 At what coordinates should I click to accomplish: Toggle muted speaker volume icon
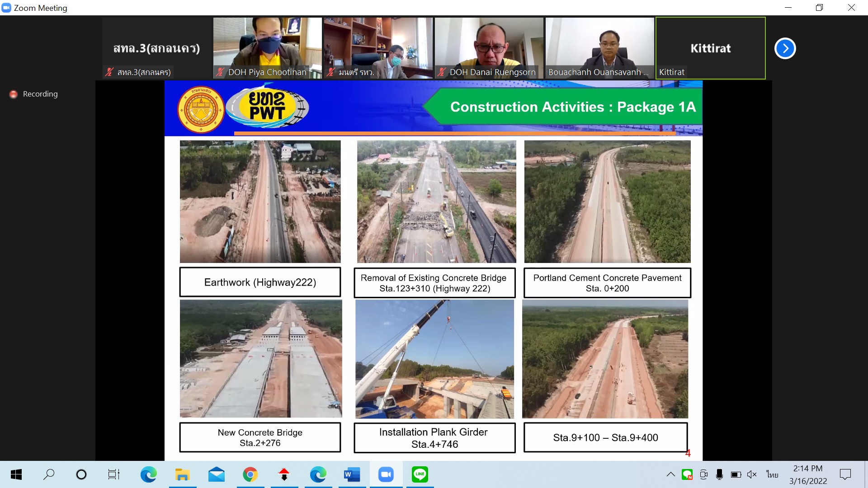pos(751,474)
